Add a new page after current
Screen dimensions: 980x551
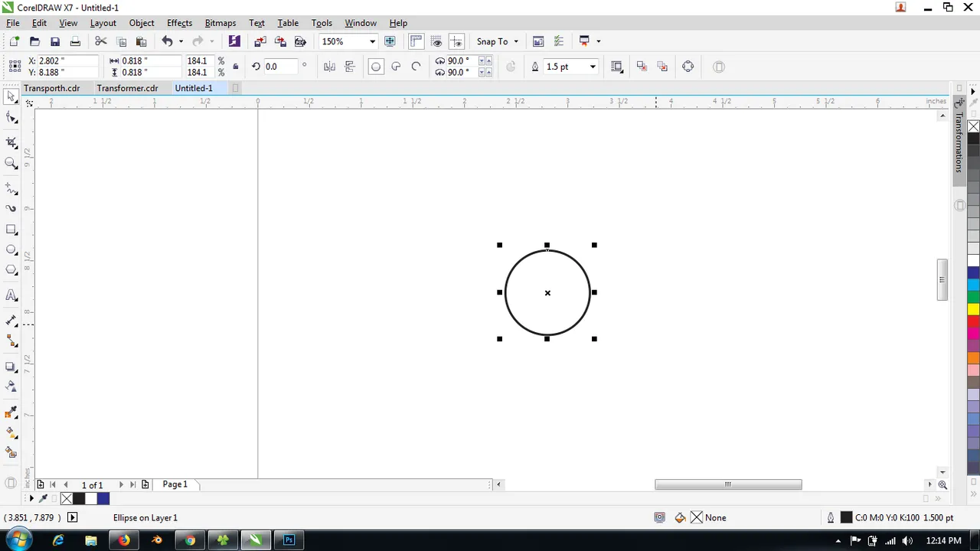coord(145,484)
